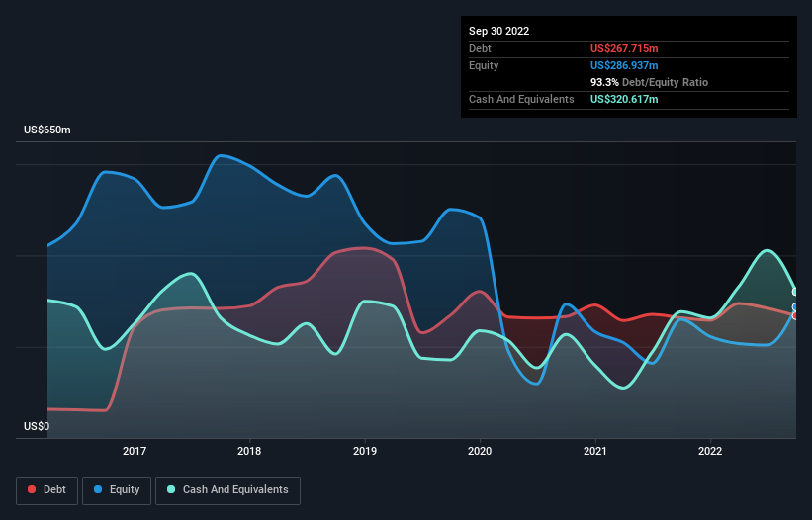Click the US$650m y-axis label
The height and width of the screenshot is (520, 812).
pos(47,130)
